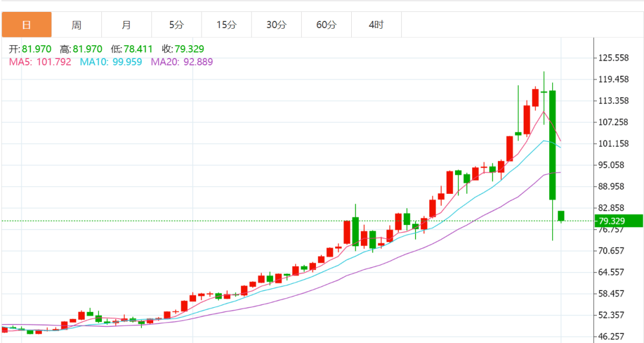Click the MA10 99.959 indicator label
Screen dimensions: 644x343
pyautogui.click(x=111, y=61)
